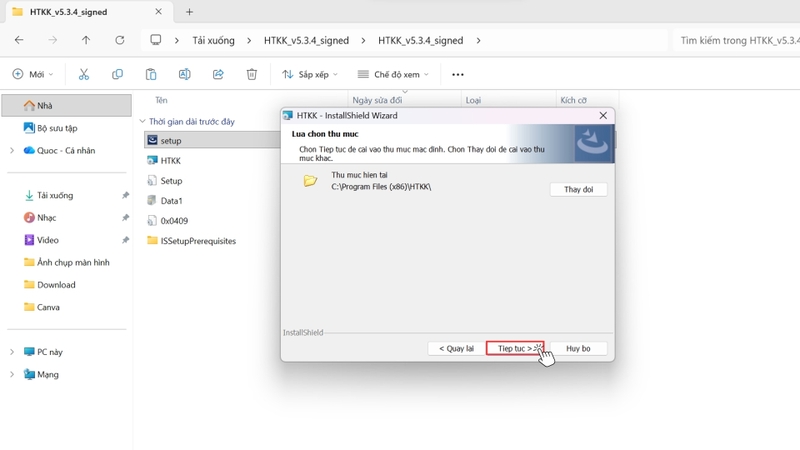Click the Delete trash can icon
The image size is (800, 450).
point(252,74)
